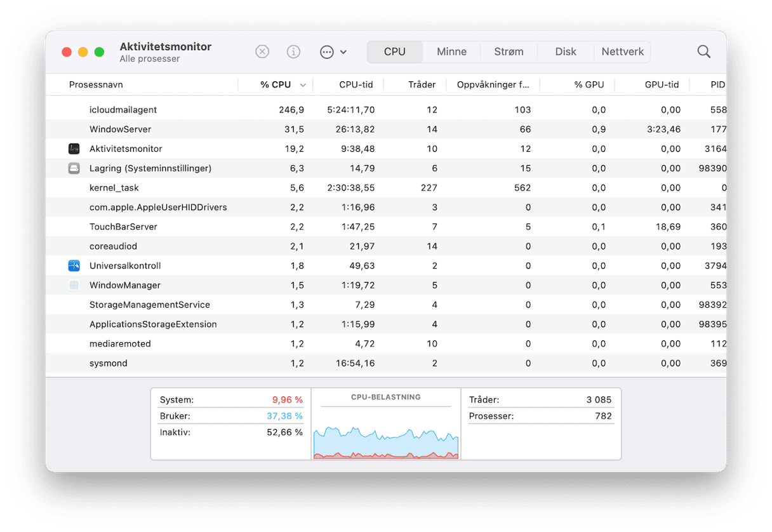Click the Prosesser total 782
Screen dimensions: 772x532
point(604,416)
